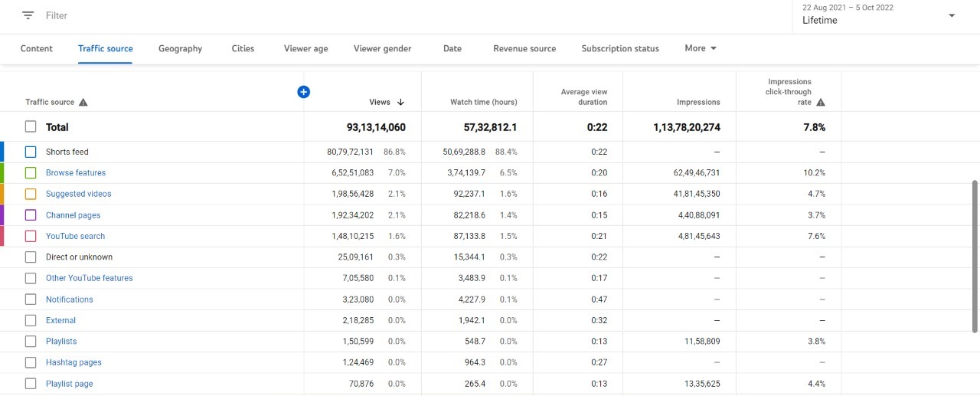Open the Revenue source tab
The width and height of the screenshot is (980, 396).
pos(524,48)
